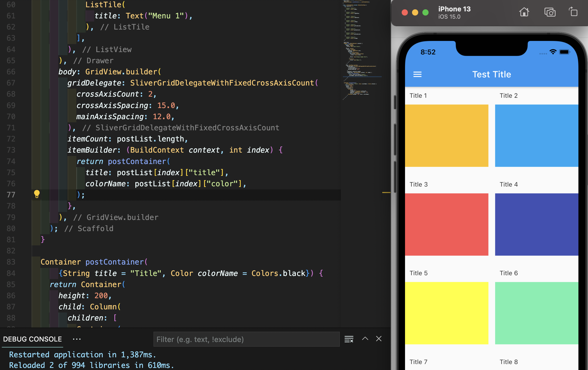This screenshot has width=588, height=370.
Task: Click the Test Title app bar heading
Action: [x=491, y=75]
